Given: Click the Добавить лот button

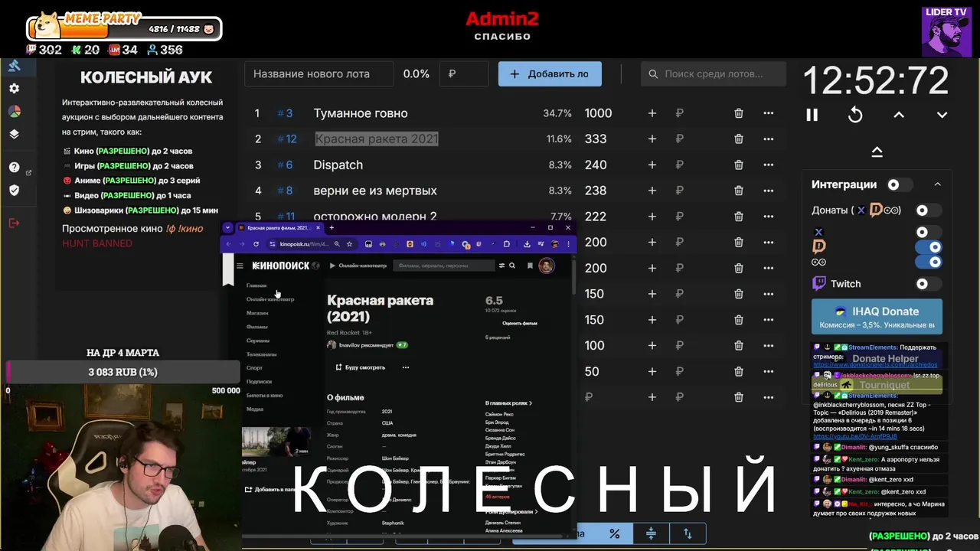Looking at the screenshot, I should [550, 74].
